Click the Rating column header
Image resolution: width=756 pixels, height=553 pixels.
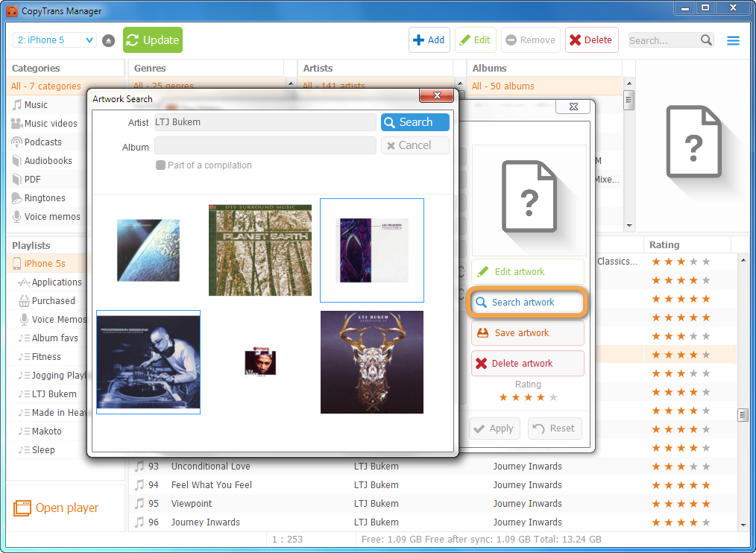(687, 245)
